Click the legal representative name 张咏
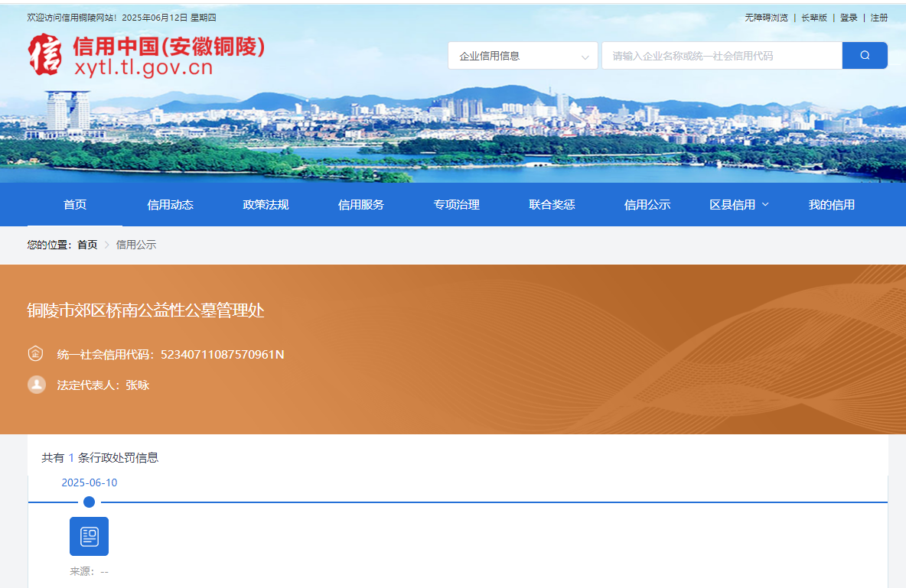The height and width of the screenshot is (588, 906). coord(138,385)
